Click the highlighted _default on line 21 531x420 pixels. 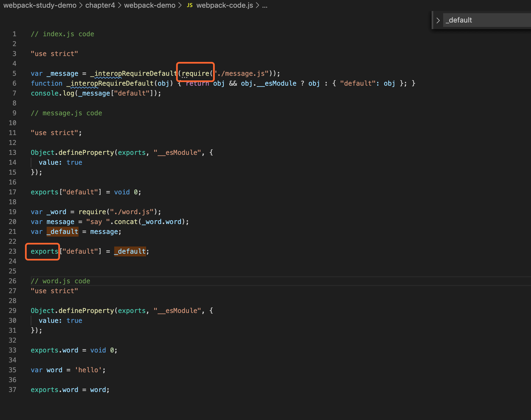tap(63, 232)
